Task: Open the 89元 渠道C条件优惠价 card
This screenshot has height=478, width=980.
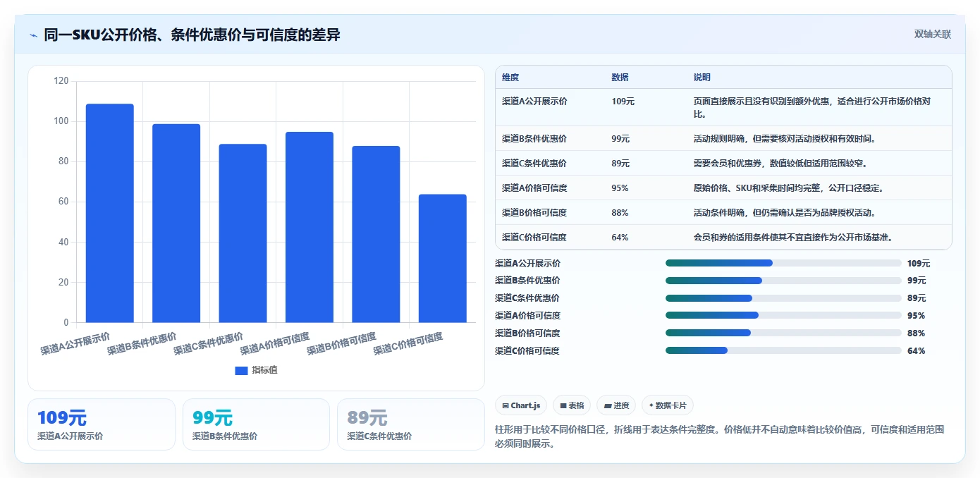Action: 411,424
